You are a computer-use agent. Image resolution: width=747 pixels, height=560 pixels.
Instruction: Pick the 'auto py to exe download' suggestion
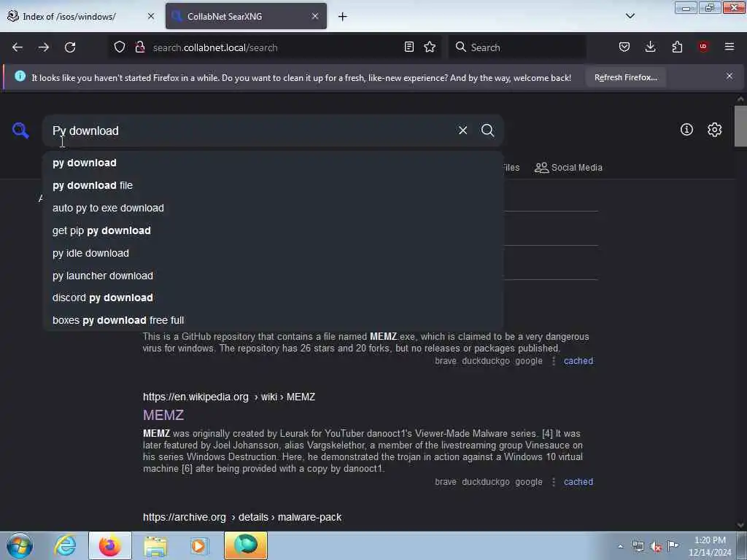click(273, 208)
